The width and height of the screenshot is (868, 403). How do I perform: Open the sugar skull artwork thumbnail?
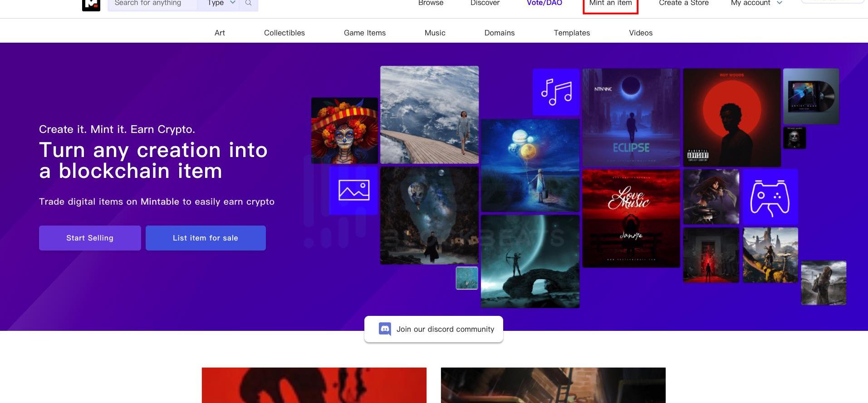pos(344,131)
